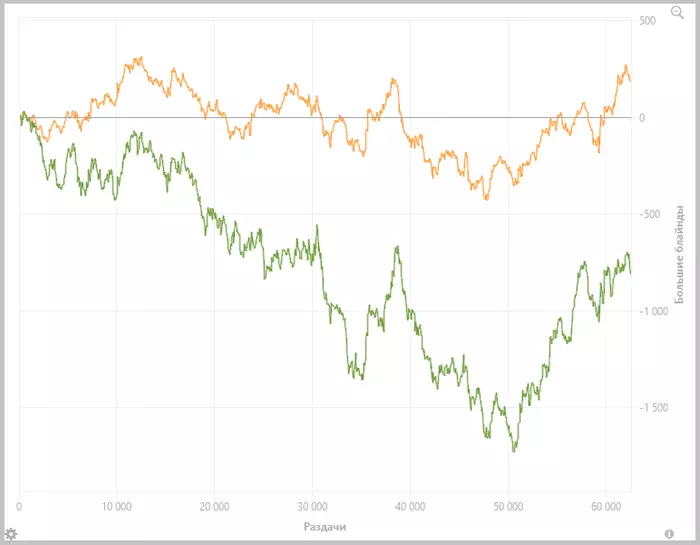700x545 pixels.
Task: Click the green line spike near 30 000 hands
Action: coord(317,226)
